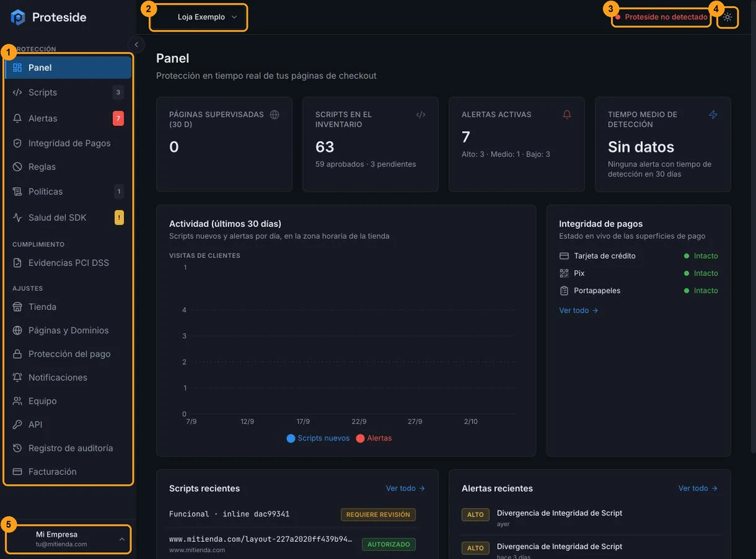The width and height of the screenshot is (756, 559).
Task: Open Panel in the sidebar
Action: tap(68, 68)
